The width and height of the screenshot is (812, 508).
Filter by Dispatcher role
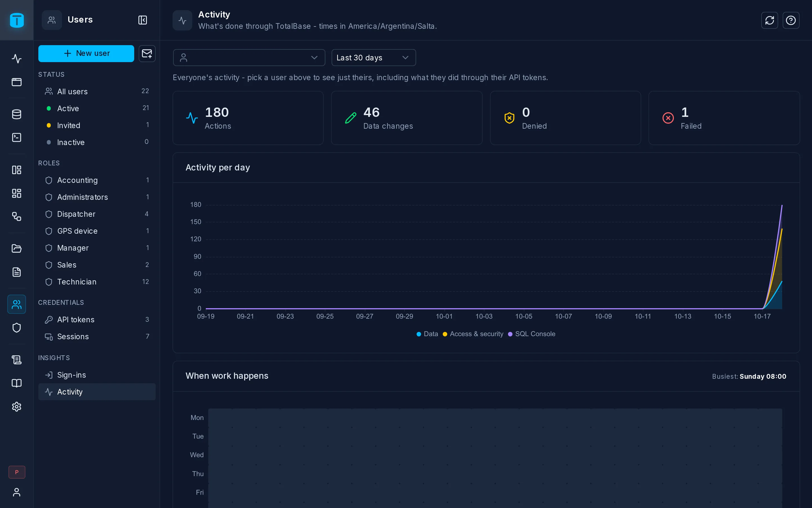click(x=97, y=214)
